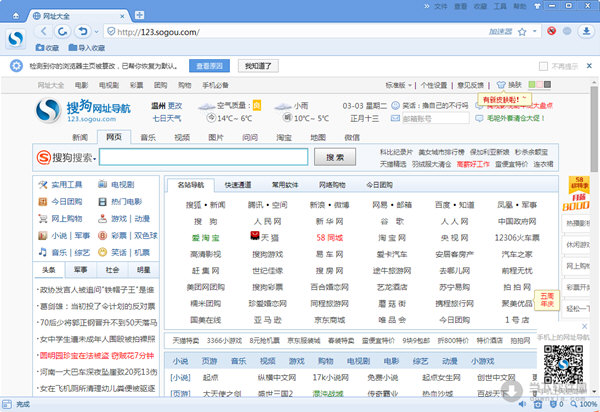
Task: Click the Sogou search text box
Action: pyautogui.click(x=204, y=157)
